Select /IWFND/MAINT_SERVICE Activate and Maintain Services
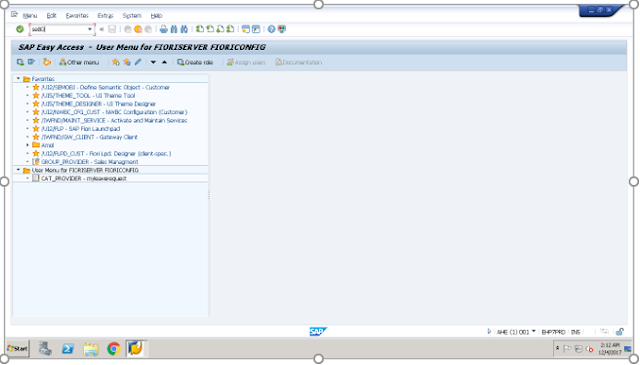This screenshot has height=365, width=640. [114, 120]
